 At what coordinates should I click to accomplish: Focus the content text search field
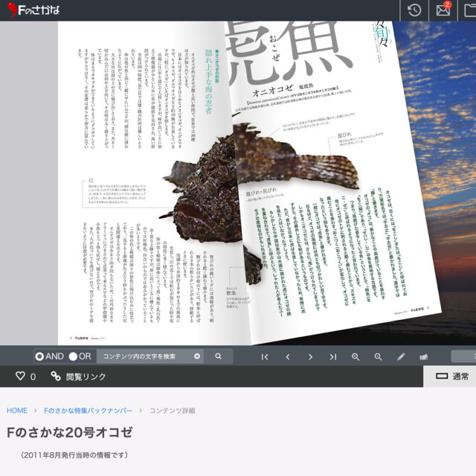[150, 356]
